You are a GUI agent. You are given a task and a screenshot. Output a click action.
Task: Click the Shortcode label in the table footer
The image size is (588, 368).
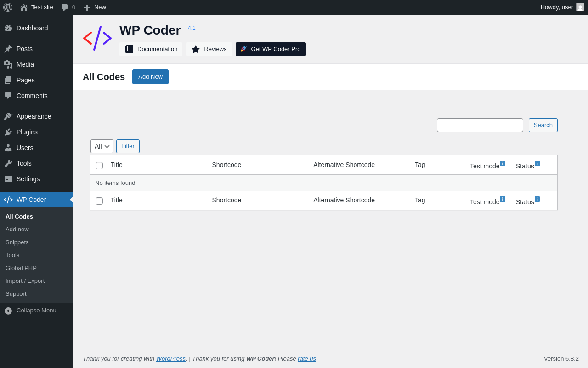[226, 200]
